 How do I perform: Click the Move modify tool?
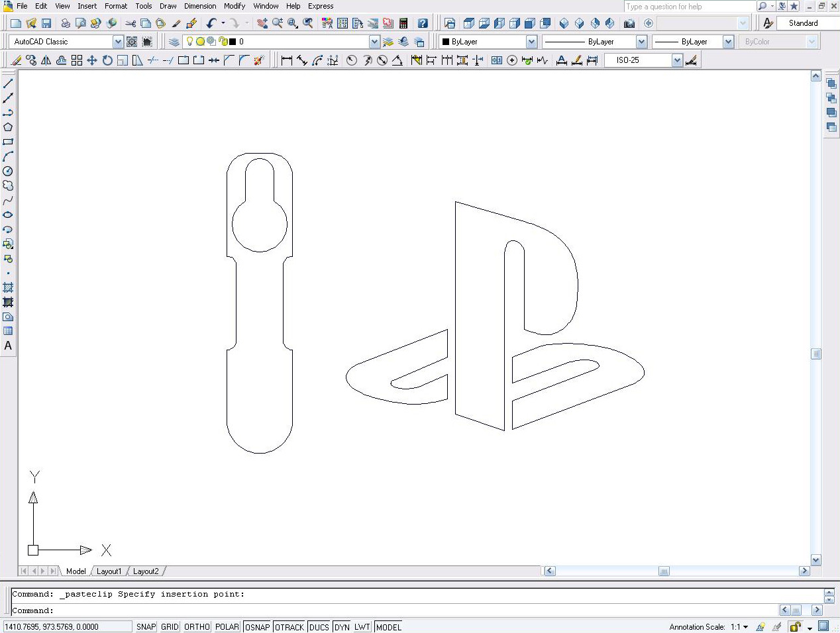[x=92, y=60]
